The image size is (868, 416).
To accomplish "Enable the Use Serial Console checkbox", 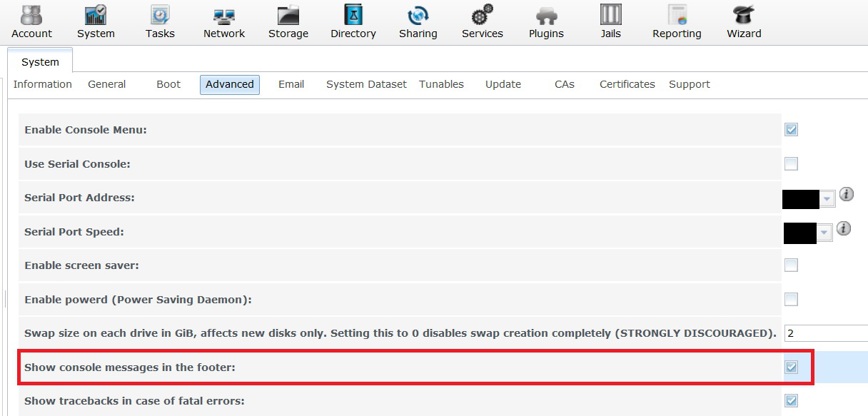I will (791, 164).
